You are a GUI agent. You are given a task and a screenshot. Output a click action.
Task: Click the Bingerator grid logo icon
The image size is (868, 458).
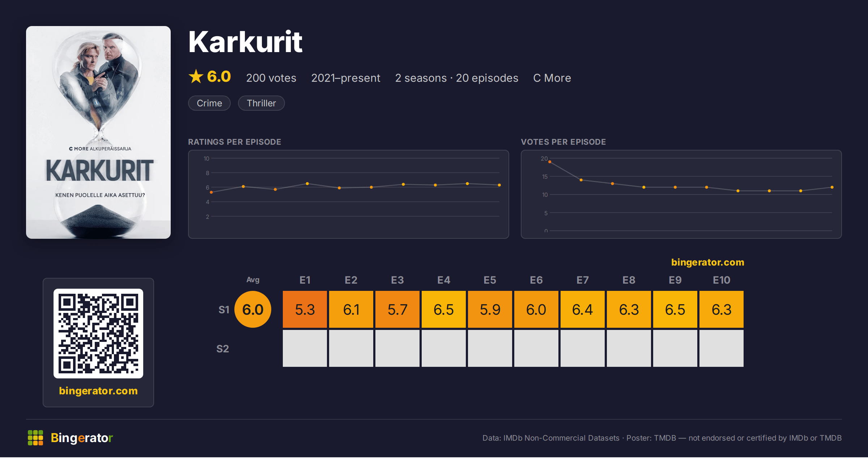[35, 438]
